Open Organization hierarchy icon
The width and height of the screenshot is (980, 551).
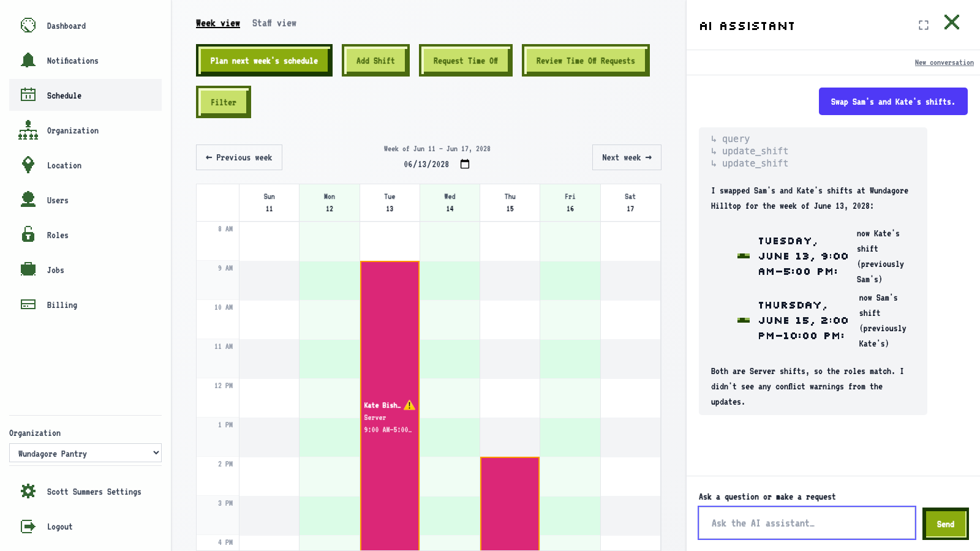(28, 130)
